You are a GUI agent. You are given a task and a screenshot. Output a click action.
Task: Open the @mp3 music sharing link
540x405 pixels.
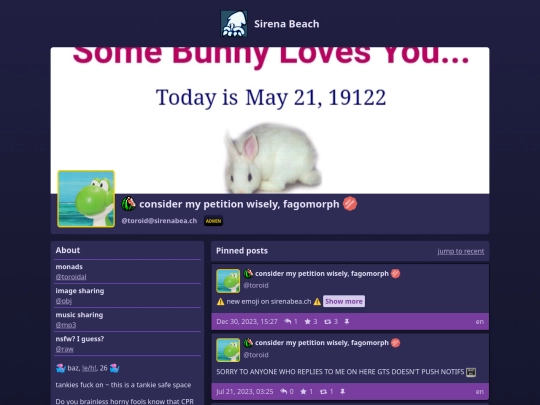[66, 325]
